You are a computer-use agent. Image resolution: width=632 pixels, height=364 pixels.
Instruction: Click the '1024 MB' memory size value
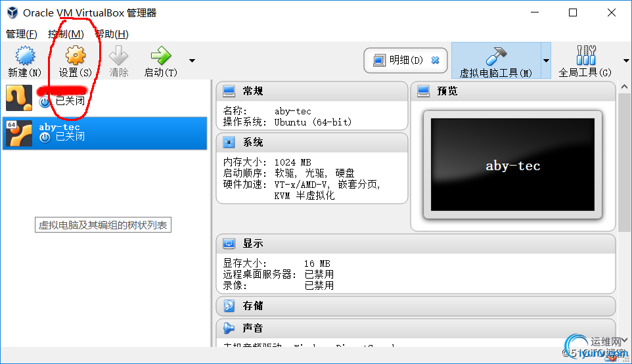(x=292, y=162)
